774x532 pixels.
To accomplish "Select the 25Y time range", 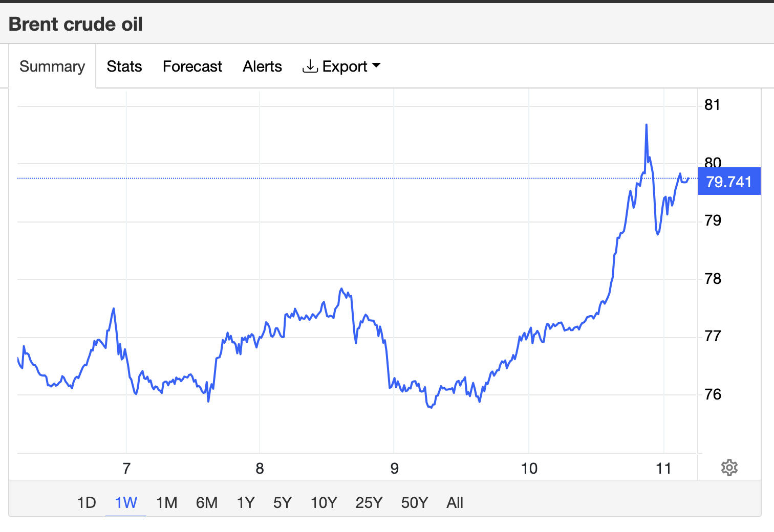I will [x=369, y=503].
